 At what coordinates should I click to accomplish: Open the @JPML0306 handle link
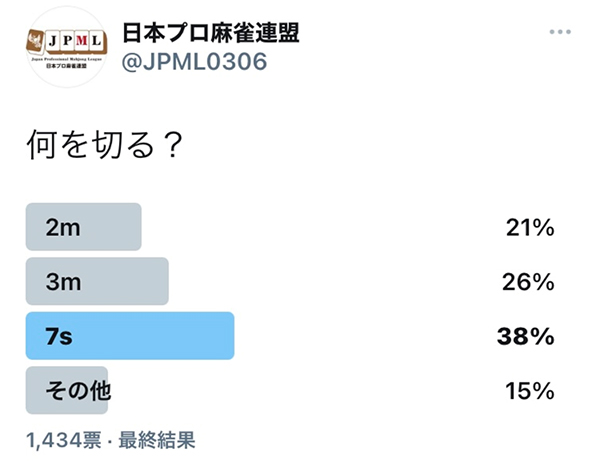(194, 62)
